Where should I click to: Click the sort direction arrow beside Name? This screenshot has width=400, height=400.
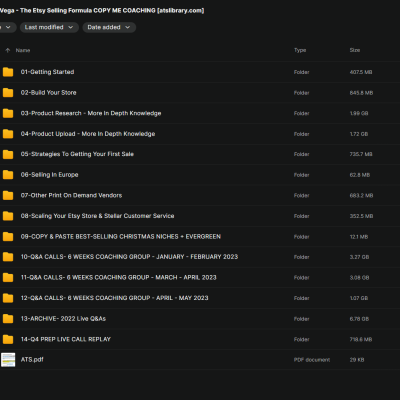[8, 50]
